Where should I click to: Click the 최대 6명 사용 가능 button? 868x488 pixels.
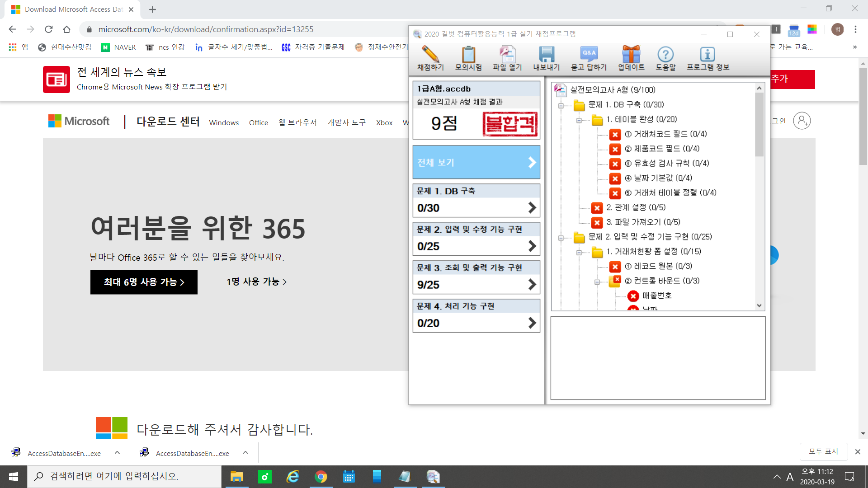click(x=144, y=282)
